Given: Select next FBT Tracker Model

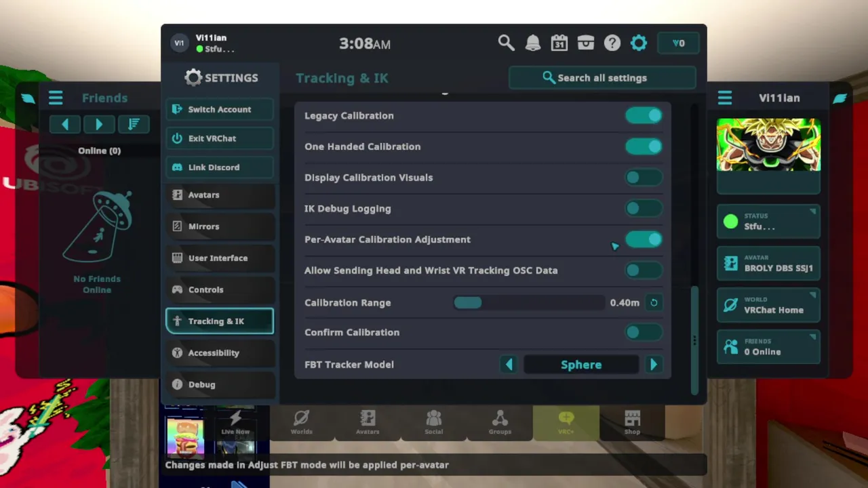Looking at the screenshot, I should pos(654,365).
